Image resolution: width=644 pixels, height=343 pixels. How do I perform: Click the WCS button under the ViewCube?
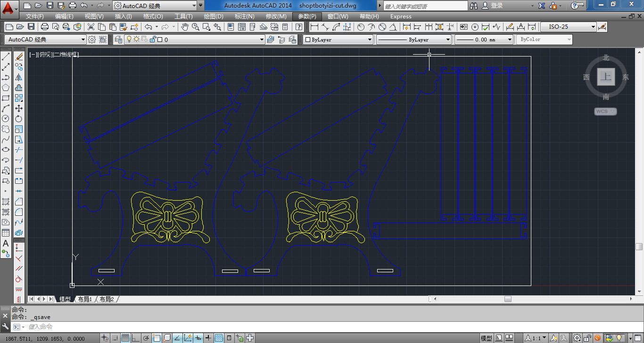pyautogui.click(x=605, y=112)
